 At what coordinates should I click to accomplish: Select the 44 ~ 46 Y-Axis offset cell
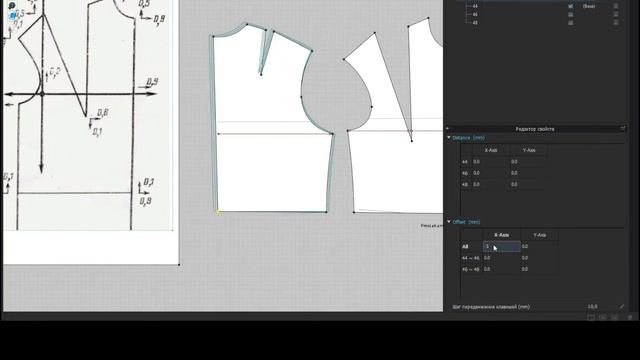[539, 258]
